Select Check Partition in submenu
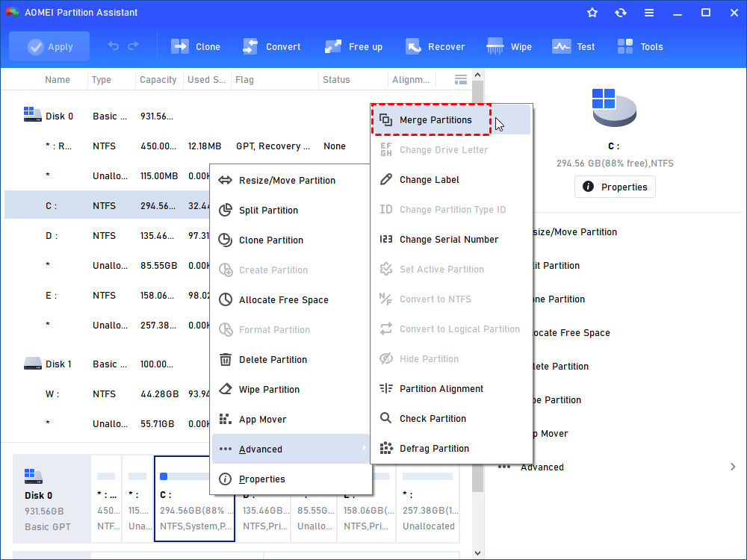The height and width of the screenshot is (560, 747). pyautogui.click(x=450, y=419)
